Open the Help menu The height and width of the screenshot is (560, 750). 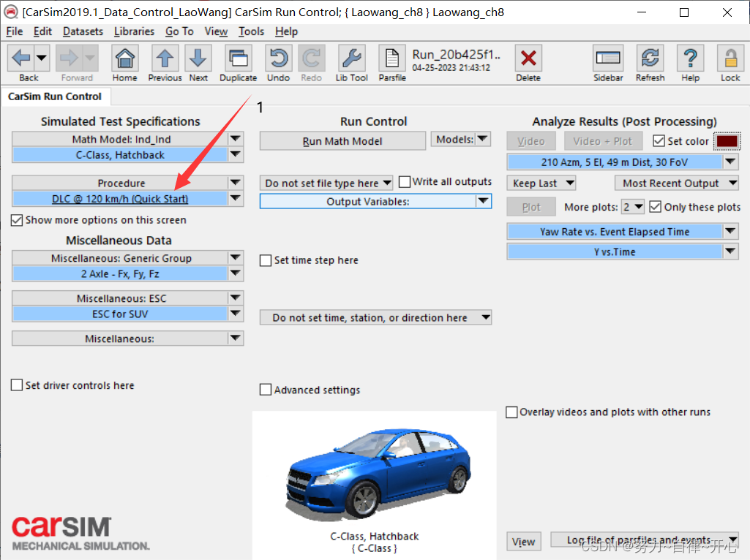[x=286, y=31]
